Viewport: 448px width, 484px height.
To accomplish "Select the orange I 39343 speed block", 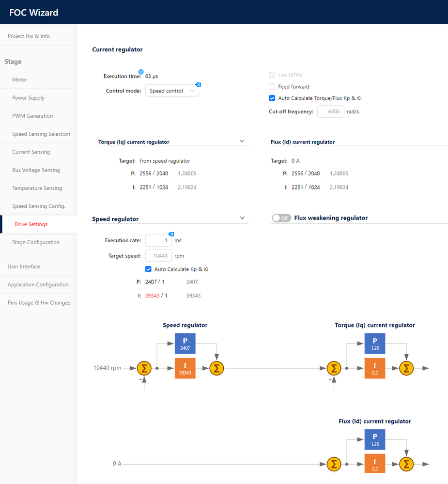I will coord(185,368).
